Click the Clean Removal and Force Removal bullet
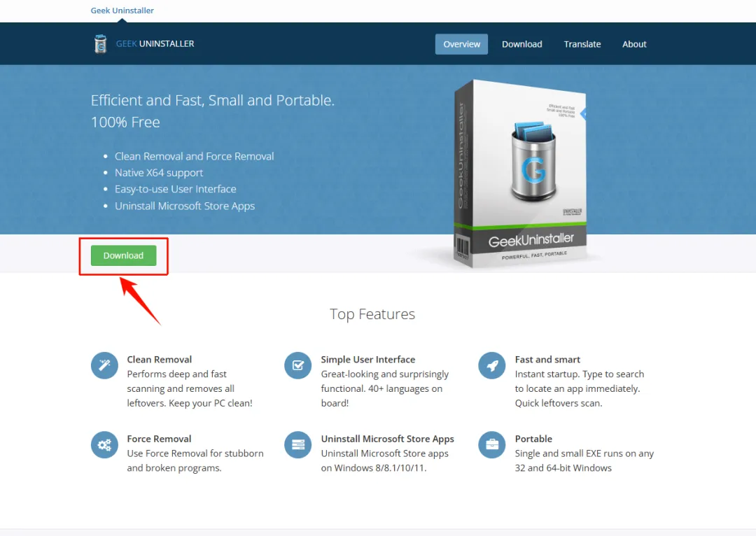The height and width of the screenshot is (536, 756). click(x=195, y=156)
